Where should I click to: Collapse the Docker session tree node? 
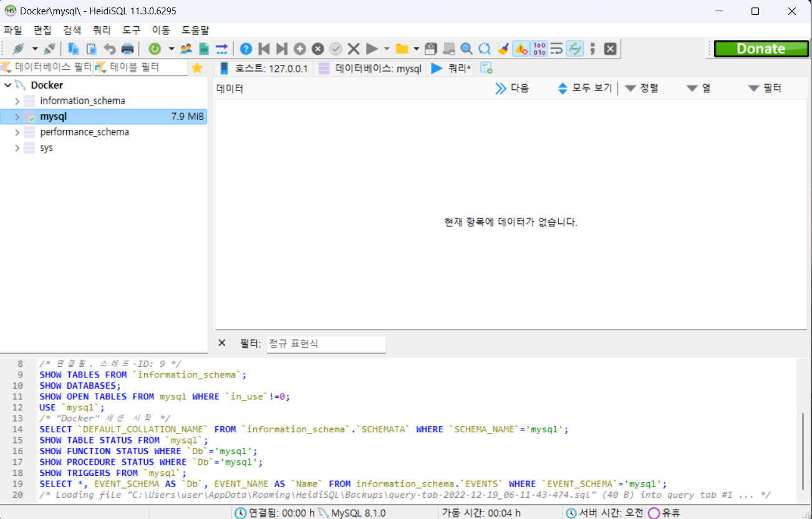[7, 85]
